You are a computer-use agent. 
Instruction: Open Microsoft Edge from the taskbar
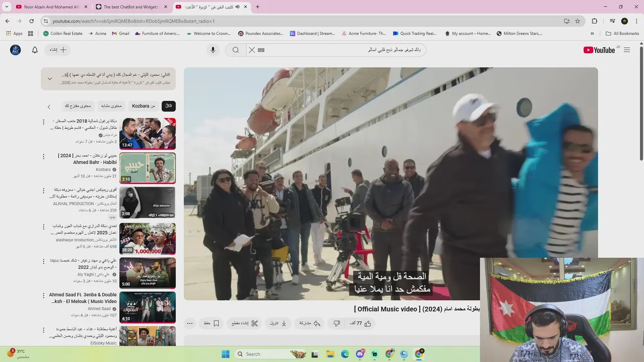click(345, 354)
